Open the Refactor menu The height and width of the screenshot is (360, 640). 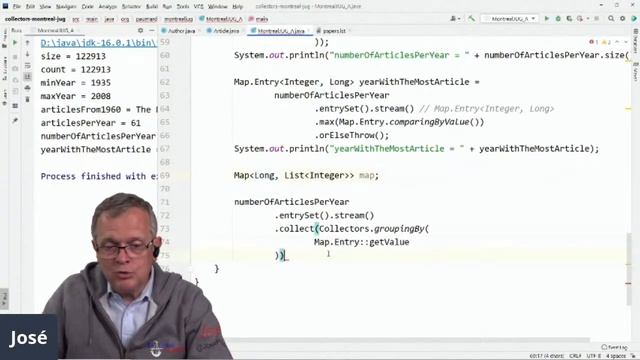tap(131, 7)
